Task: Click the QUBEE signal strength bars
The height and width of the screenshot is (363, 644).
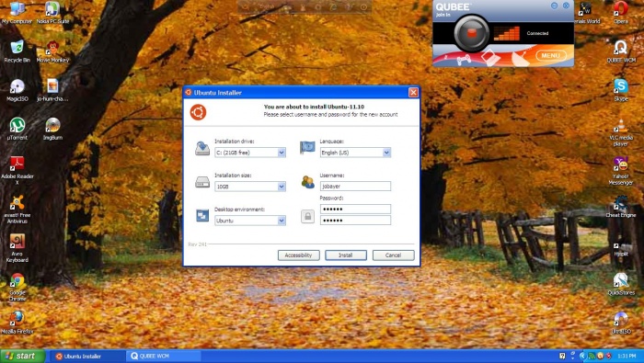Action: pyautogui.click(x=507, y=34)
